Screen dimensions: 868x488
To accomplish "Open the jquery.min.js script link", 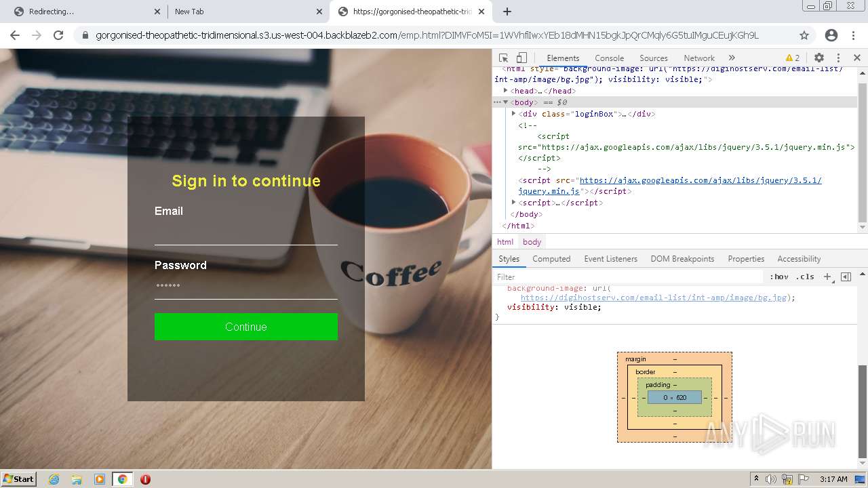I will [x=701, y=180].
